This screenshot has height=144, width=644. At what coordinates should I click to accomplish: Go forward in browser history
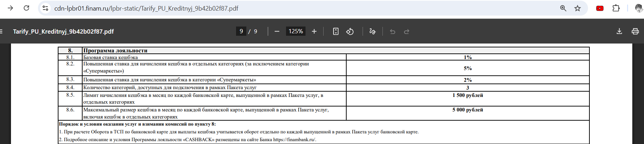10,8
